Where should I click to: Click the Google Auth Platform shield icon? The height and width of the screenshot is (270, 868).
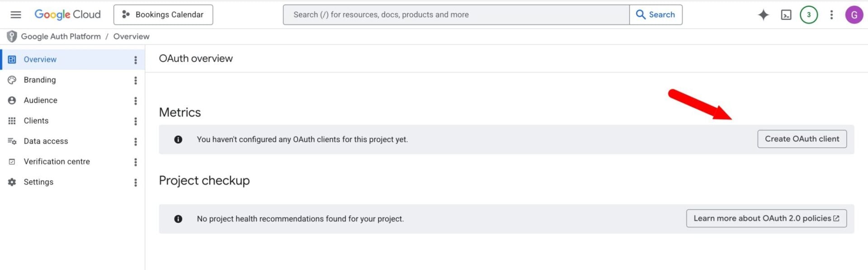click(12, 36)
